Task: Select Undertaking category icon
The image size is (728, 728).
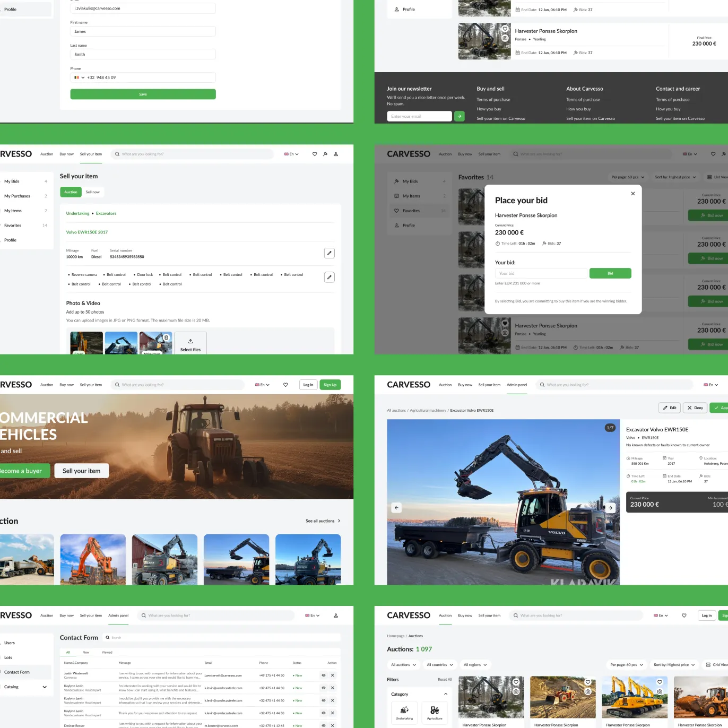Action: click(404, 712)
